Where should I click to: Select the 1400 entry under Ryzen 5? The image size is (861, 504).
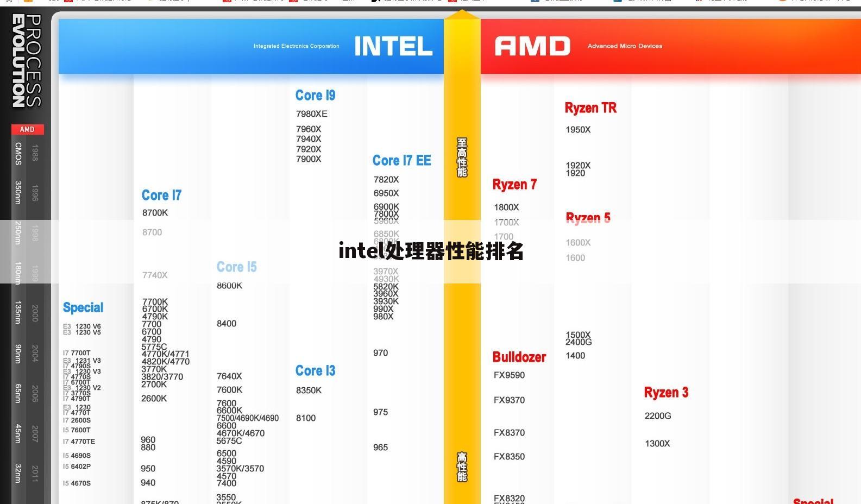[575, 356]
